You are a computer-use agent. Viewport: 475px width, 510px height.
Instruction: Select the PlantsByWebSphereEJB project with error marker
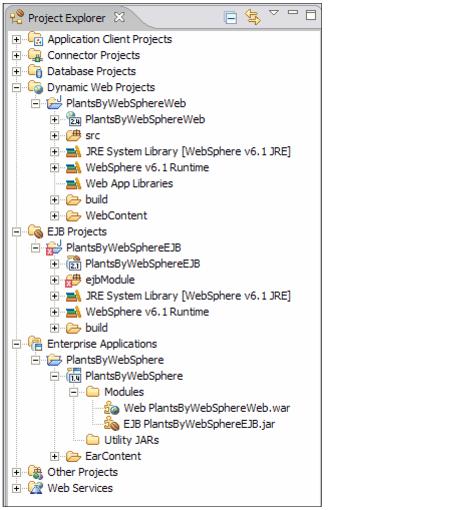[x=123, y=248]
